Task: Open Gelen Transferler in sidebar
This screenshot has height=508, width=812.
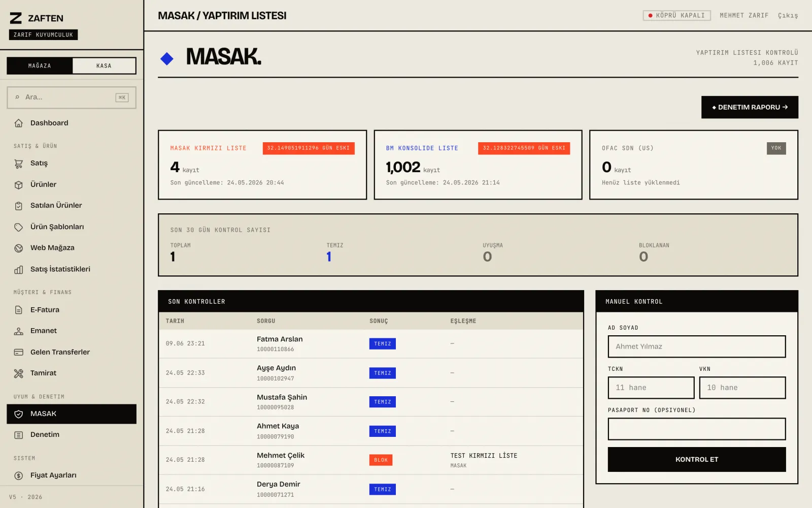Action: pos(72,352)
